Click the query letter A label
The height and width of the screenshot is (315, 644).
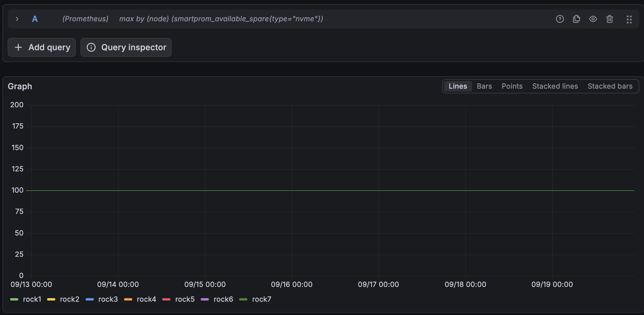[x=35, y=19]
